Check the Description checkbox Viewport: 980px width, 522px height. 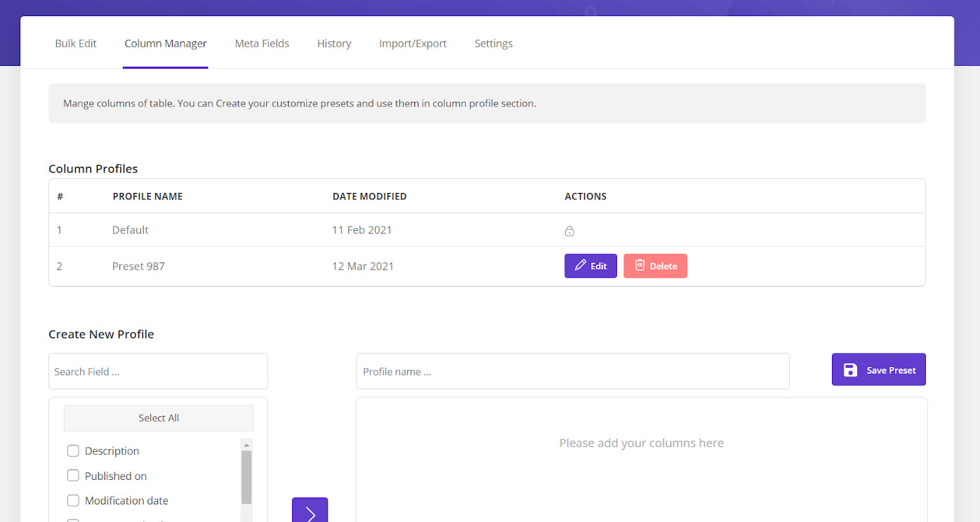click(x=73, y=450)
